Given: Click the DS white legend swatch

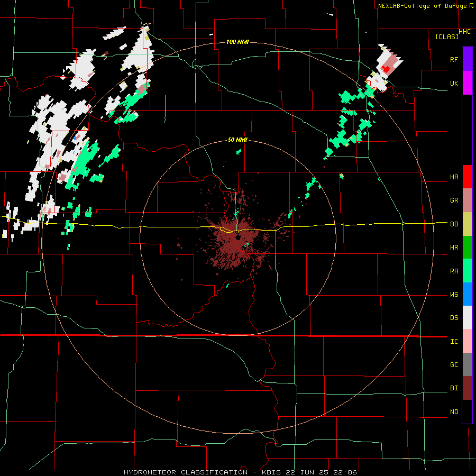Looking at the screenshot, I should click(467, 317).
